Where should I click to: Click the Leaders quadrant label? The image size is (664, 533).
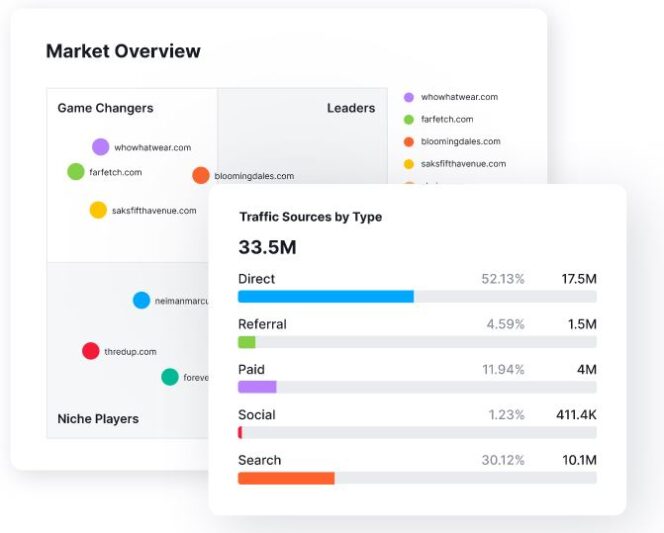pos(351,108)
